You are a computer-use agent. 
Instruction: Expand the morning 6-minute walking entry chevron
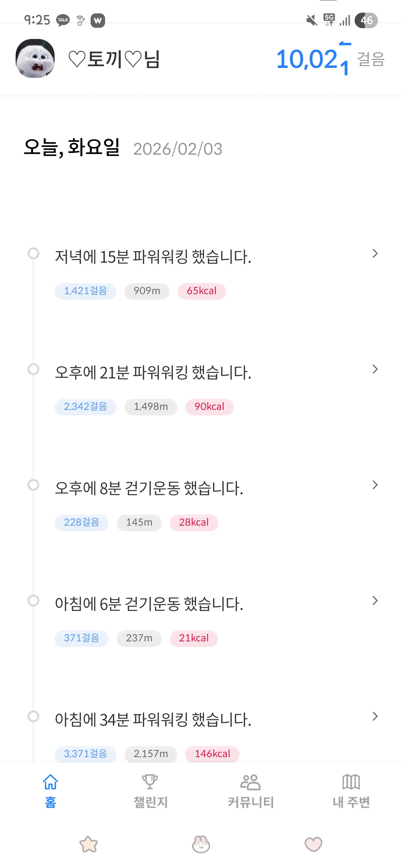click(x=375, y=601)
